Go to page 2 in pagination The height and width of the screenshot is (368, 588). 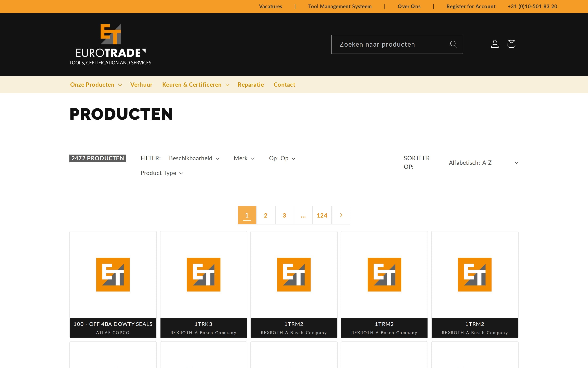click(x=266, y=215)
